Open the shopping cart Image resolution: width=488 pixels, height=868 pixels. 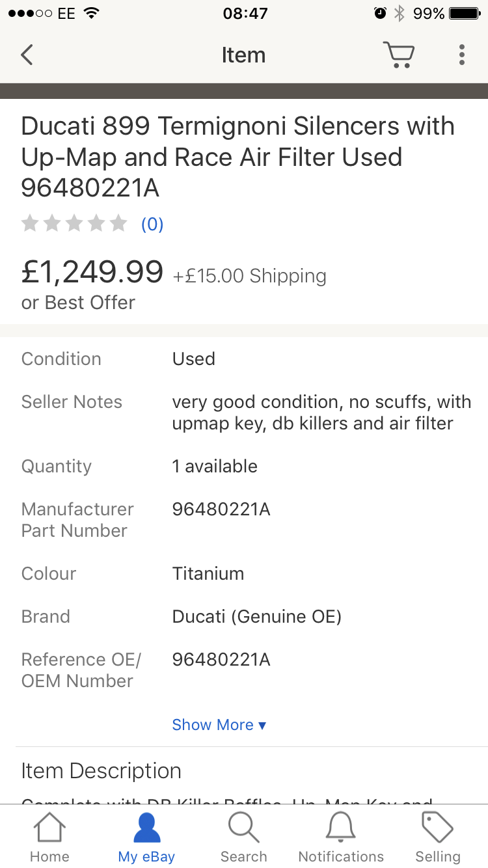(398, 55)
